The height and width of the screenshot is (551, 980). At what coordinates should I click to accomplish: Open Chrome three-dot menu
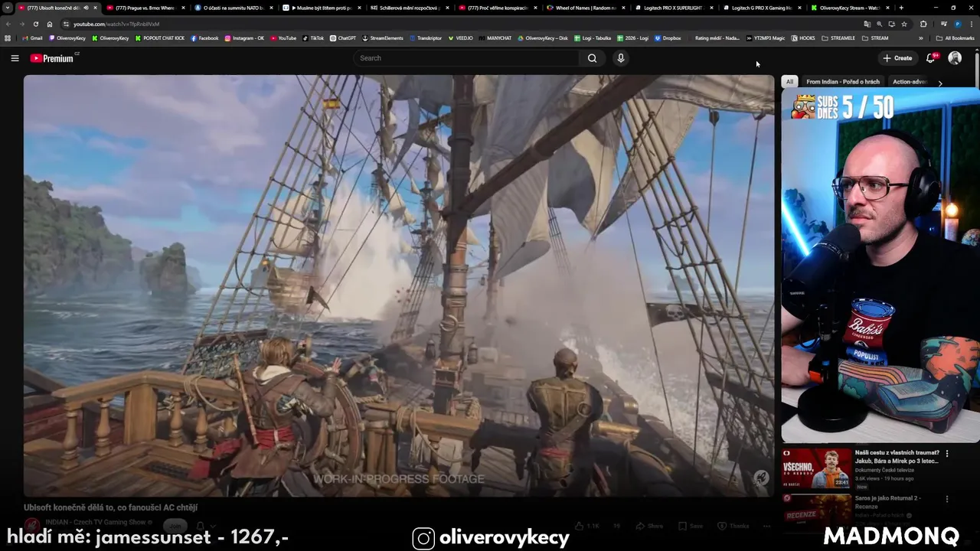click(971, 24)
